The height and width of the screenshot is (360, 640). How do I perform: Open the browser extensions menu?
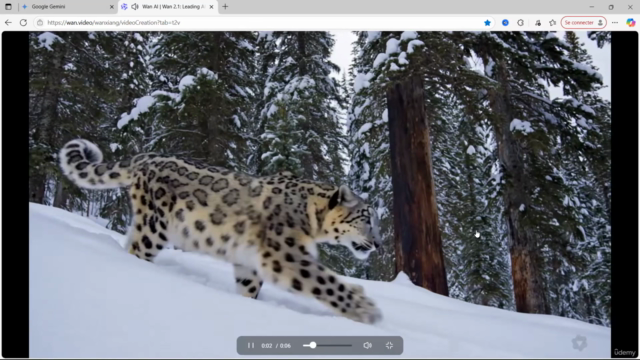pyautogui.click(x=520, y=22)
